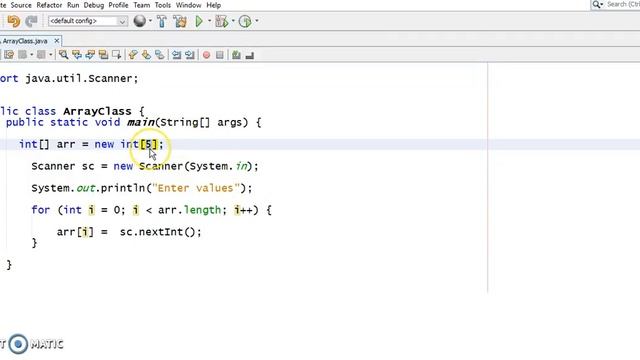Switch to ArrayClass.java editor tab
Viewport: 640px width, 360px height.
(x=24, y=41)
